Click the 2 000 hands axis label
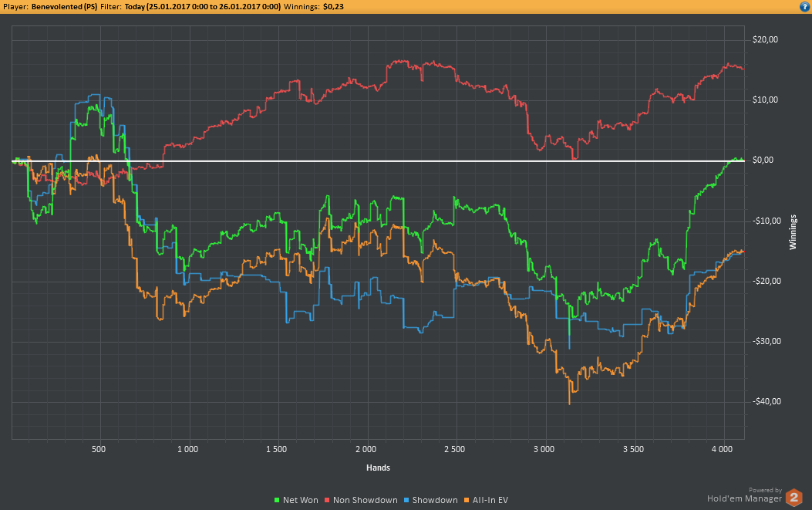This screenshot has height=510, width=812. tap(366, 449)
